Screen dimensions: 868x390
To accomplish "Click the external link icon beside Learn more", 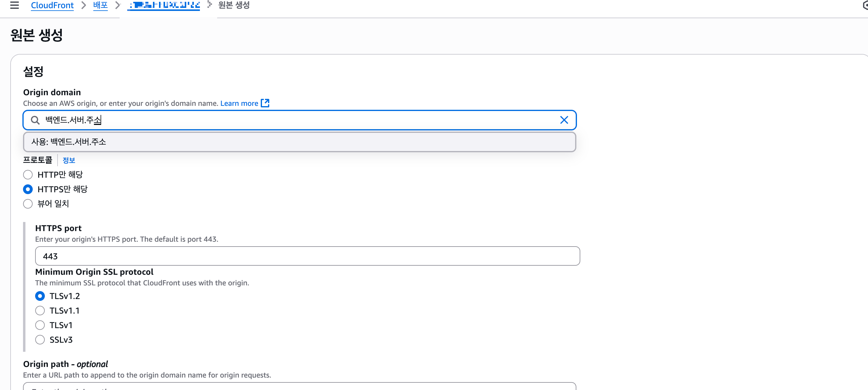I will pos(265,103).
